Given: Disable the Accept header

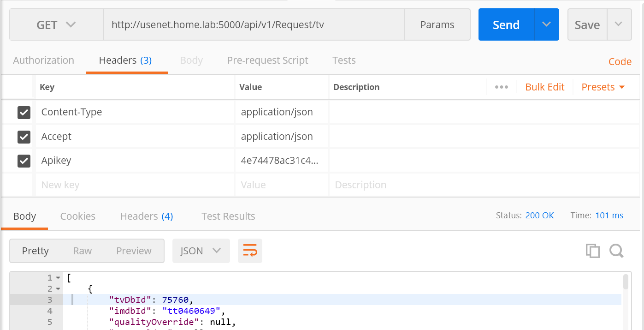Looking at the screenshot, I should 23,137.
